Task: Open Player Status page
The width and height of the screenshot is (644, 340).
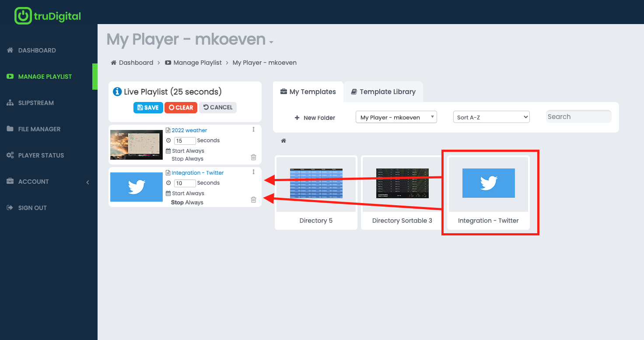Action: coord(41,155)
